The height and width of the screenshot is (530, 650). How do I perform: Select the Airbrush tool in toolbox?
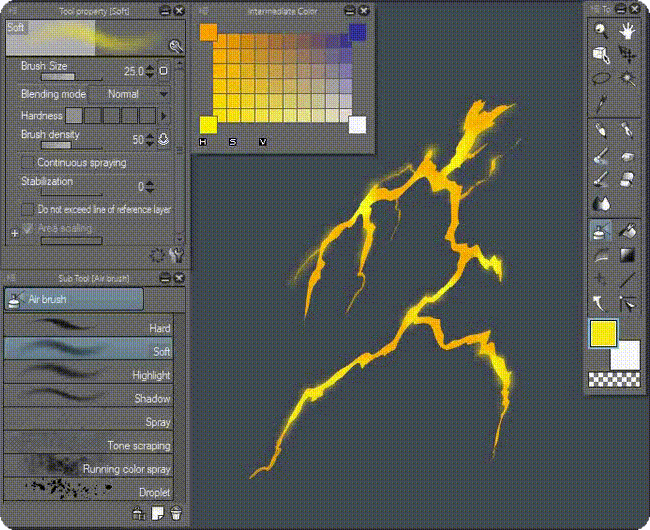601,231
